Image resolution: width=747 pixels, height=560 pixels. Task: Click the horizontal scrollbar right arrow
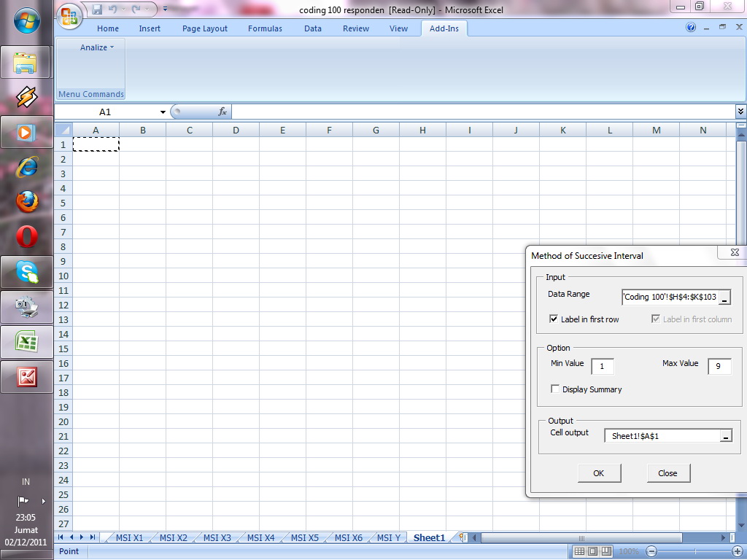point(723,538)
